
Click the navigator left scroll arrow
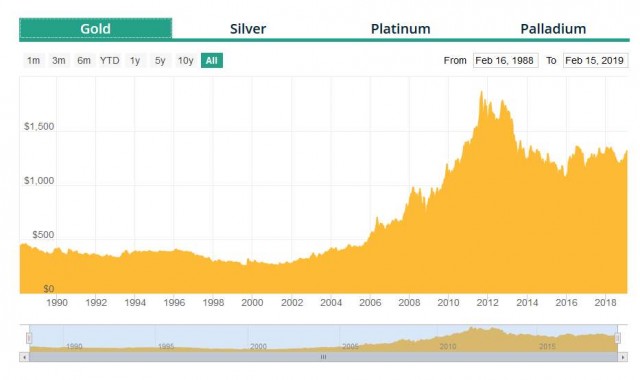(x=24, y=357)
